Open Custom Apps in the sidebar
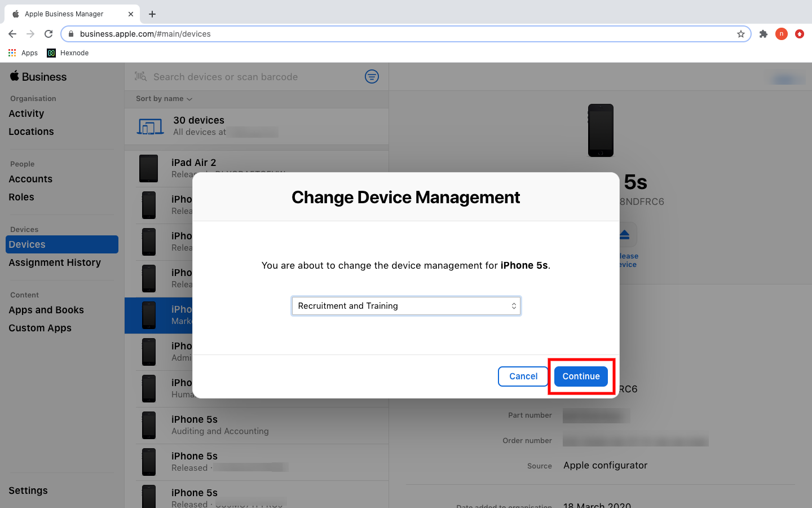 point(40,328)
